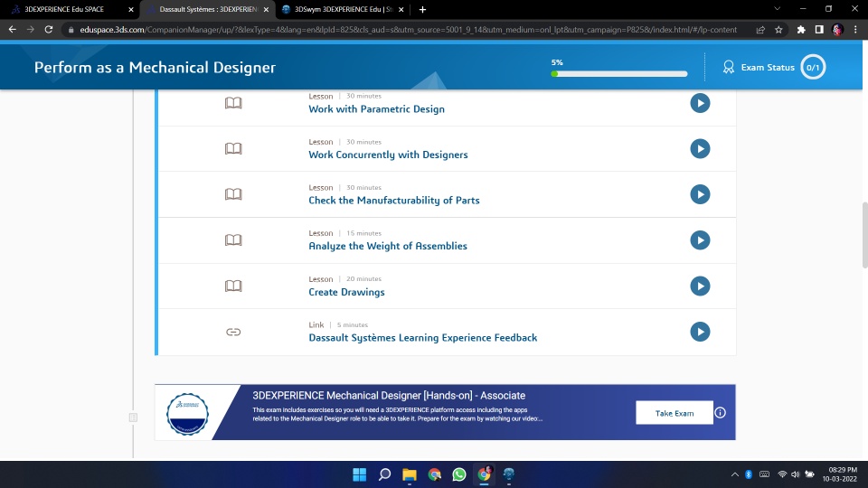
Task: Play Analyze the Weight of Assemblies lesson
Action: [x=700, y=240]
